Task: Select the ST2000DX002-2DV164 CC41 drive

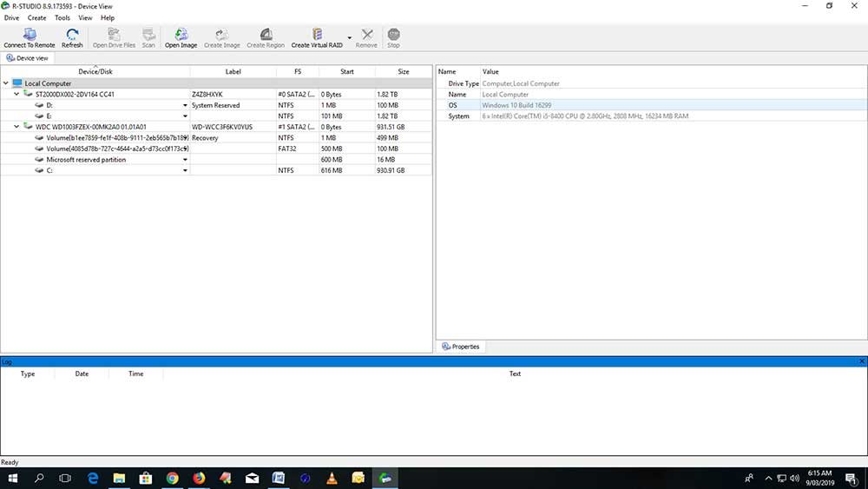Action: (75, 94)
